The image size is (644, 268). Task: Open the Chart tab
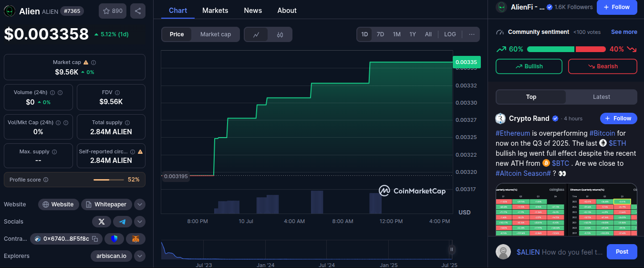pos(178,11)
